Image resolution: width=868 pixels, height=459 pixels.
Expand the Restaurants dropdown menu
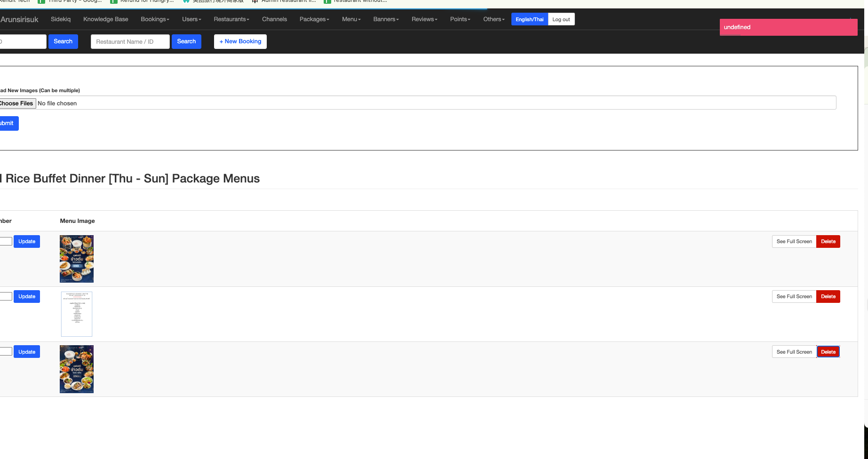tap(231, 19)
